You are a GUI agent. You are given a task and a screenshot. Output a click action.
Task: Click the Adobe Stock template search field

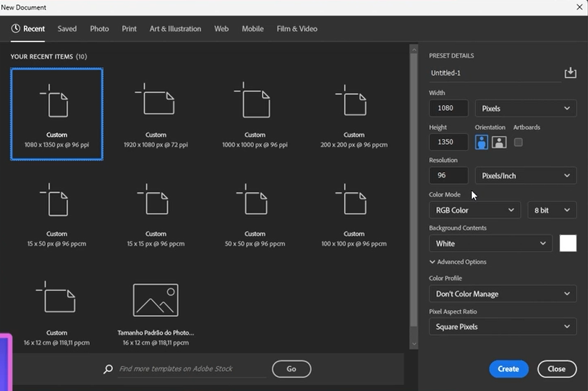click(192, 369)
